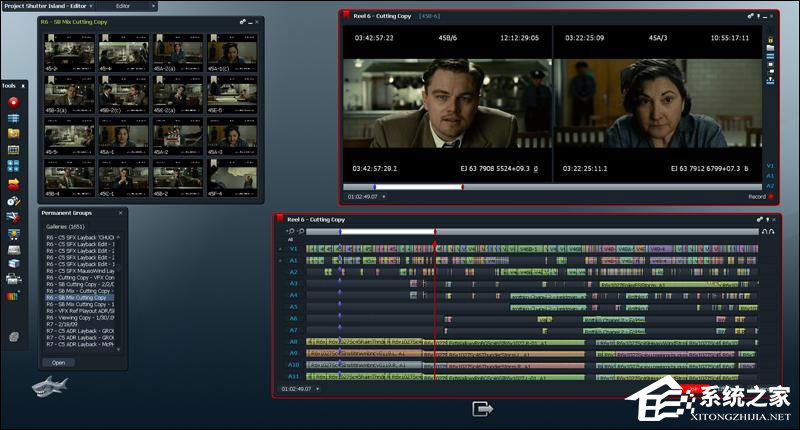800x430 pixels.
Task: Open the yellow folder bin tool
Action: 14,133
